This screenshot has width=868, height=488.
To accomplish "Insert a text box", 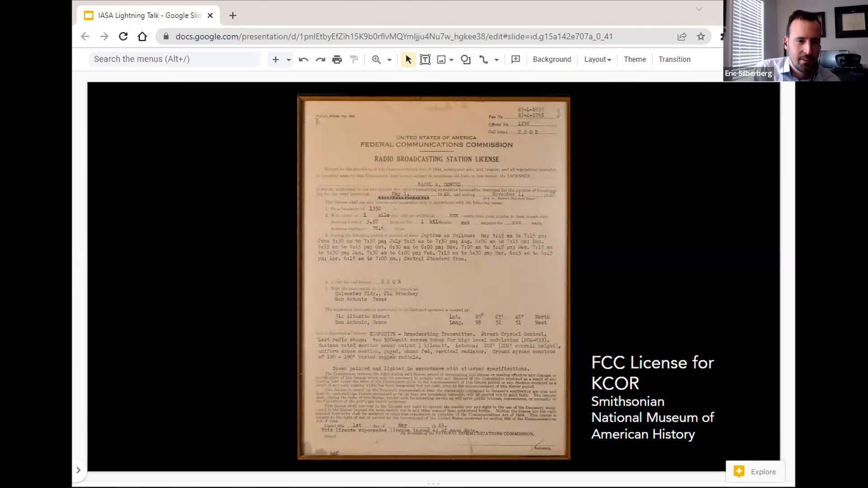I will 425,59.
